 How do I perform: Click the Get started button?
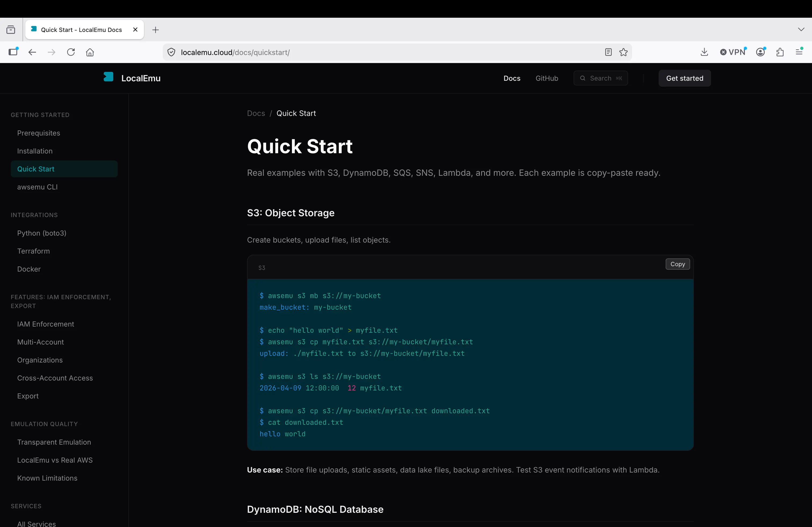pos(684,78)
